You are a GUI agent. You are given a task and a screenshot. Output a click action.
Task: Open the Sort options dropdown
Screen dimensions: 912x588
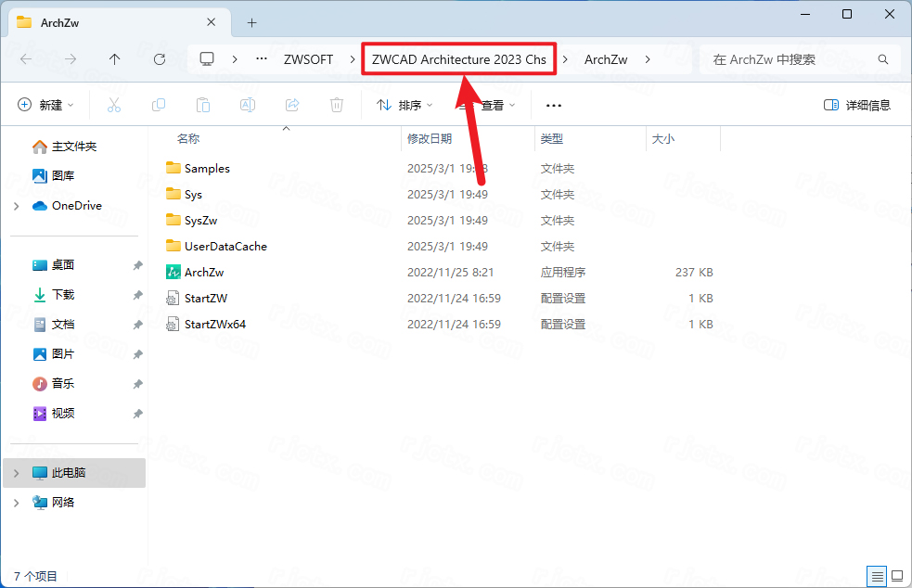(405, 106)
